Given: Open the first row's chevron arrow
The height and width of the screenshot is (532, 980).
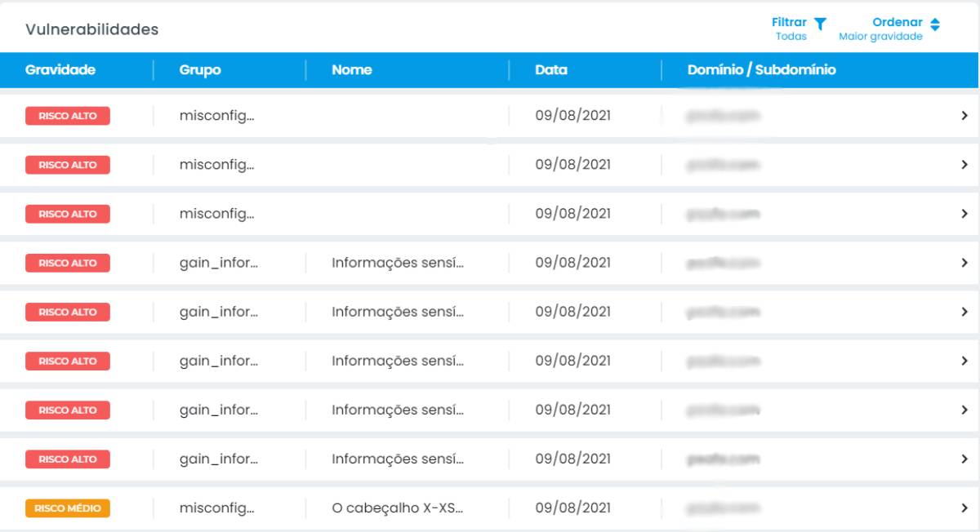Looking at the screenshot, I should coord(964,116).
